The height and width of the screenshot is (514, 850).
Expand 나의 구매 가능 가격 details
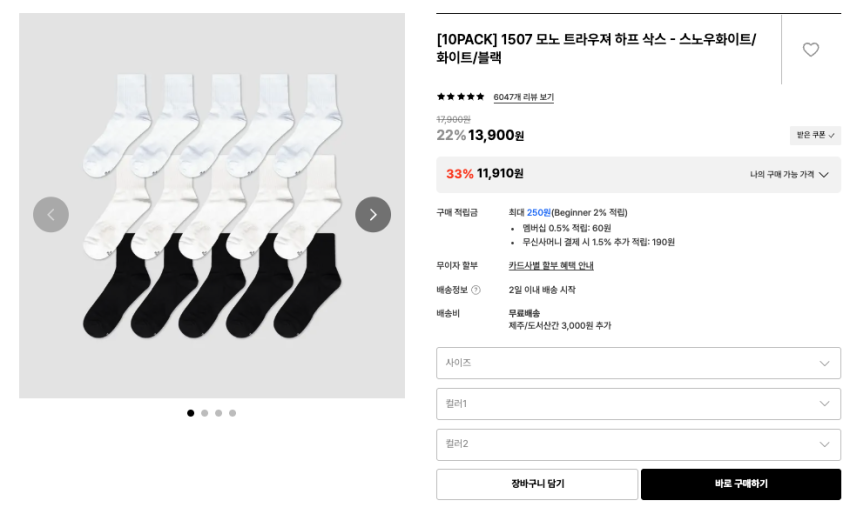(789, 174)
